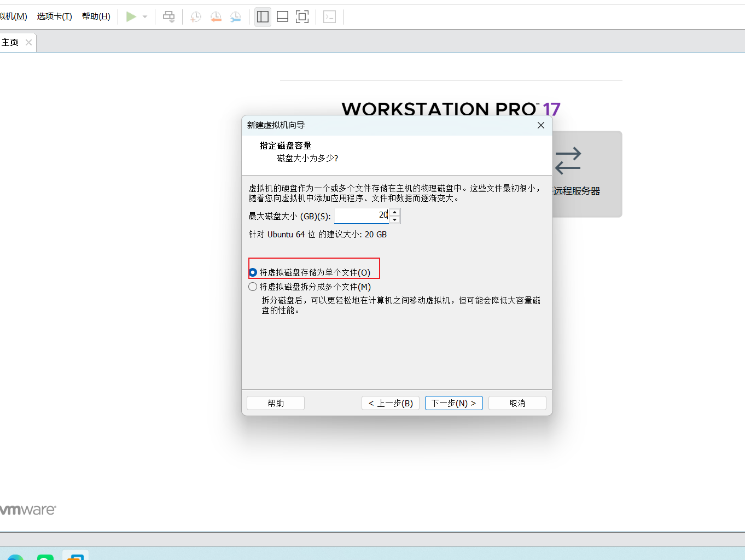Click the 帮助 button in the wizard

coord(276,403)
